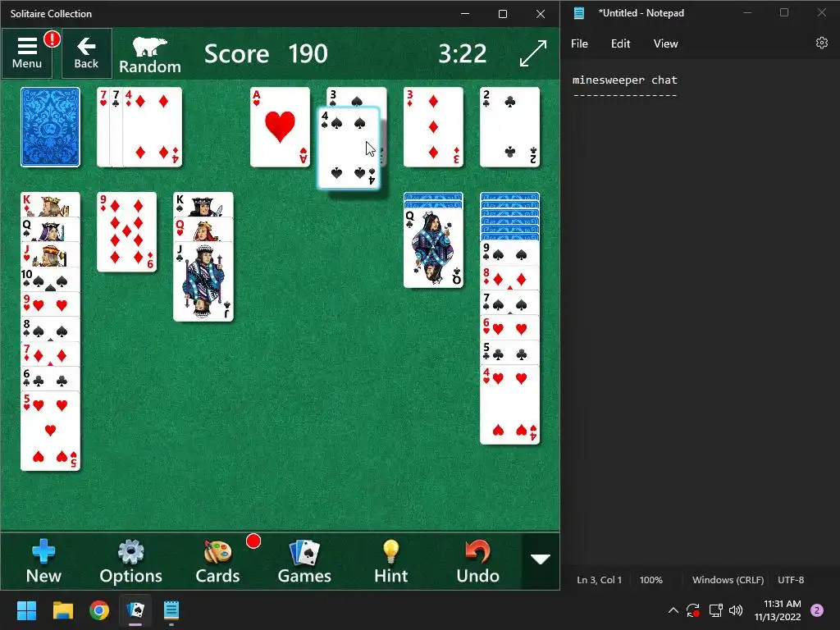Open Notepad settings gear
The height and width of the screenshot is (630, 840).
822,43
